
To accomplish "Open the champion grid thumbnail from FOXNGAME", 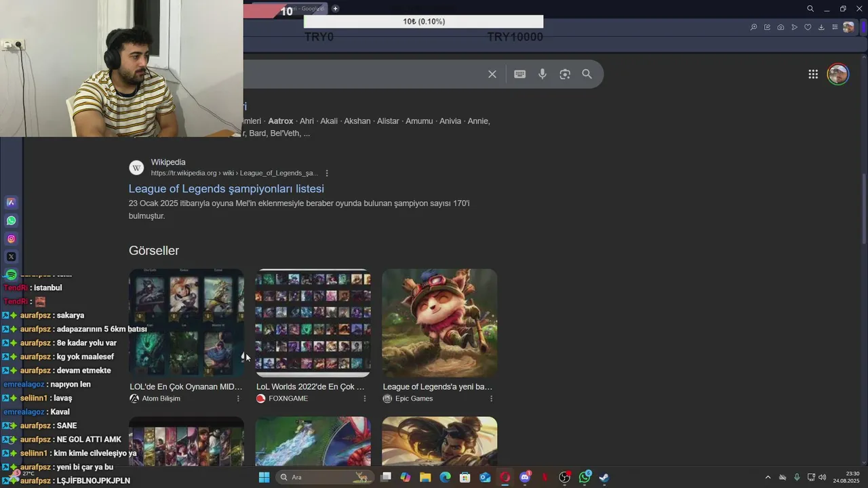I will tap(313, 323).
